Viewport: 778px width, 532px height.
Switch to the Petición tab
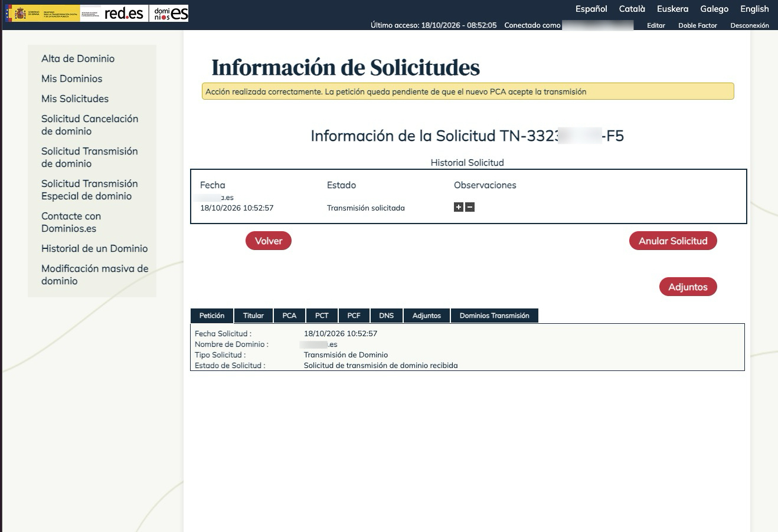[212, 316]
